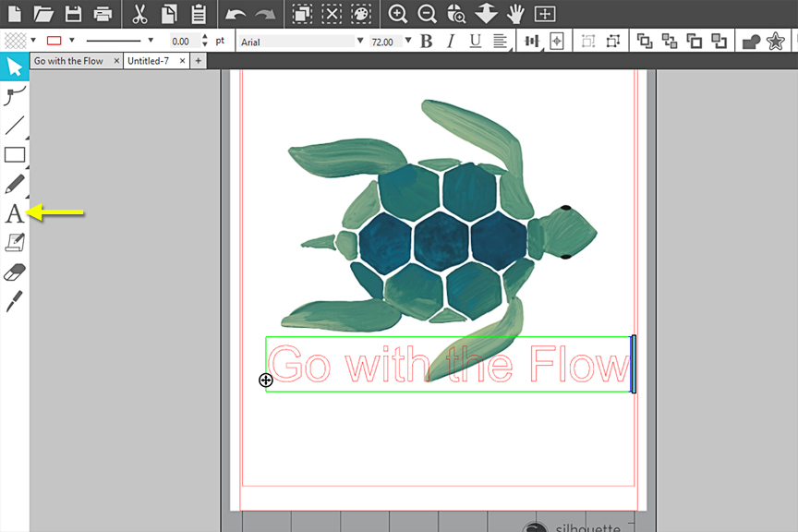This screenshot has height=532, width=798.
Task: Select the Rectangle drawing tool
Action: point(15,155)
